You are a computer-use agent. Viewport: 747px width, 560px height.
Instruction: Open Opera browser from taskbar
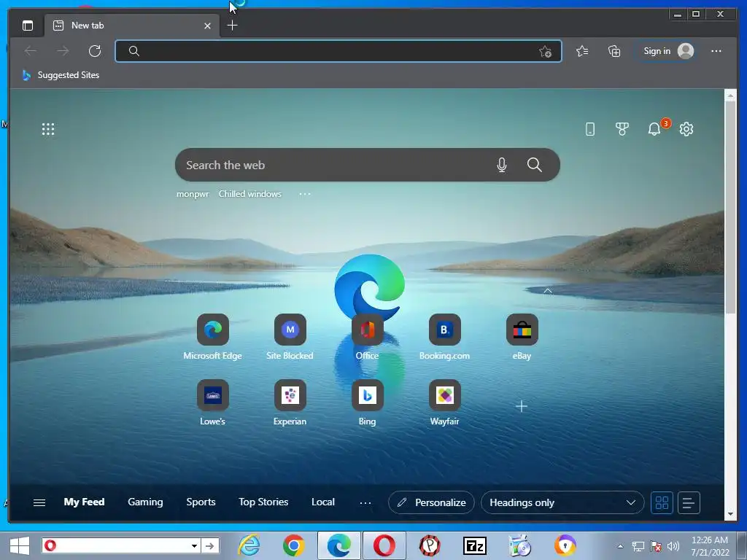coord(384,545)
